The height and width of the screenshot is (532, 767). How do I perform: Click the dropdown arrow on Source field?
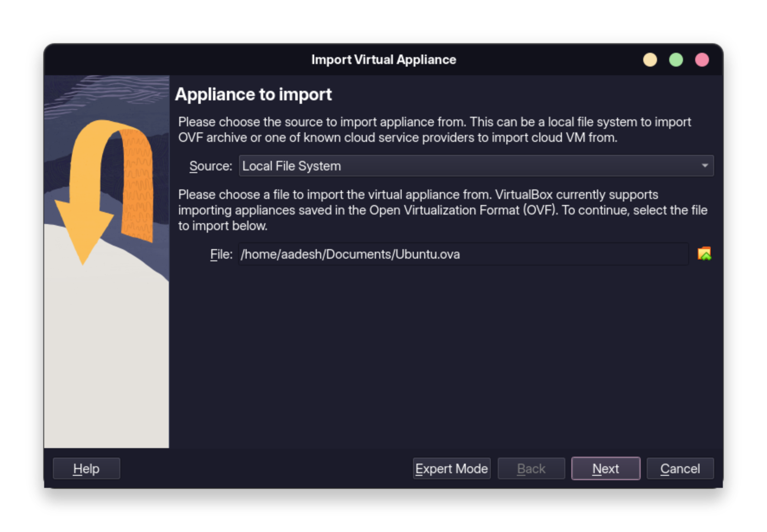[705, 166]
